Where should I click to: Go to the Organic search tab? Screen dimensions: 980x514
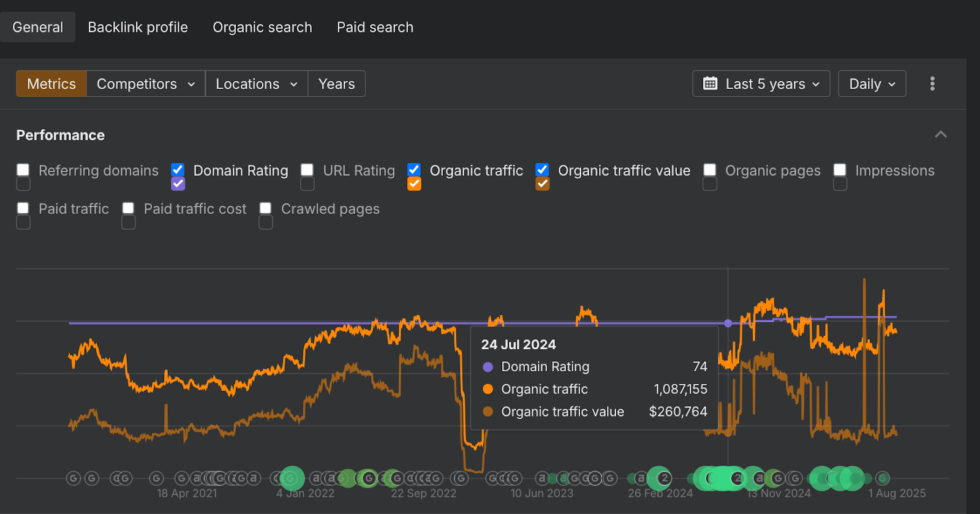click(x=262, y=28)
